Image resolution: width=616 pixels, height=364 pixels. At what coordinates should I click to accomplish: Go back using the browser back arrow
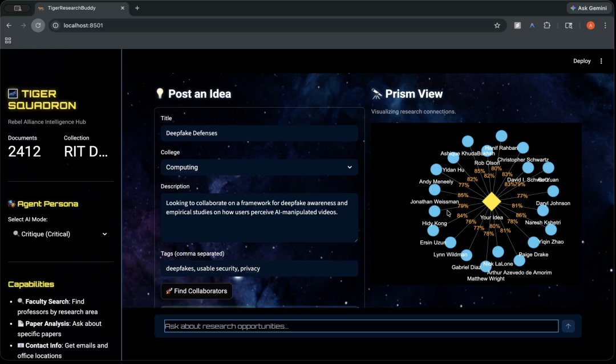[9, 26]
